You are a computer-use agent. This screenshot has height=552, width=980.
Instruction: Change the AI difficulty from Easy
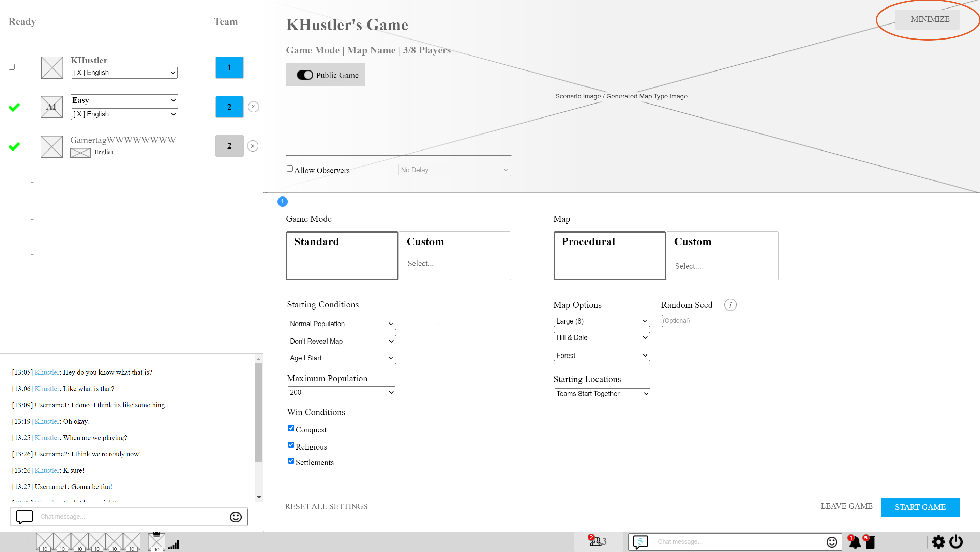tap(124, 100)
